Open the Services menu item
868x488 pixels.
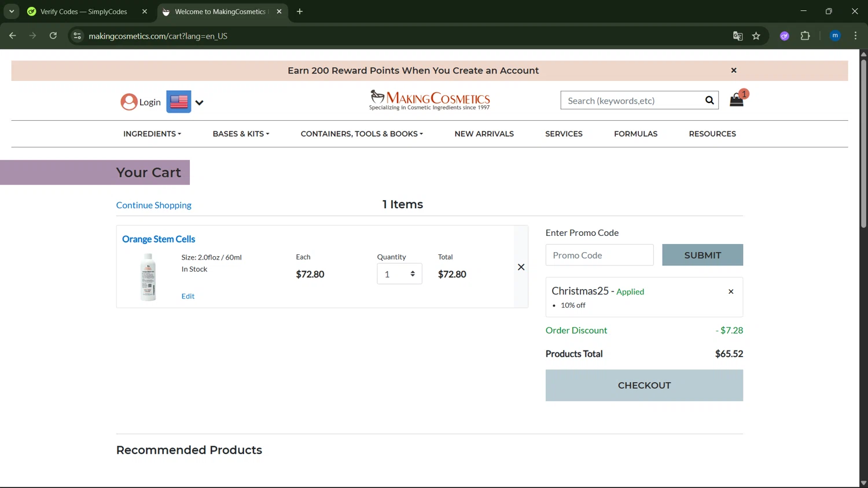tap(564, 134)
